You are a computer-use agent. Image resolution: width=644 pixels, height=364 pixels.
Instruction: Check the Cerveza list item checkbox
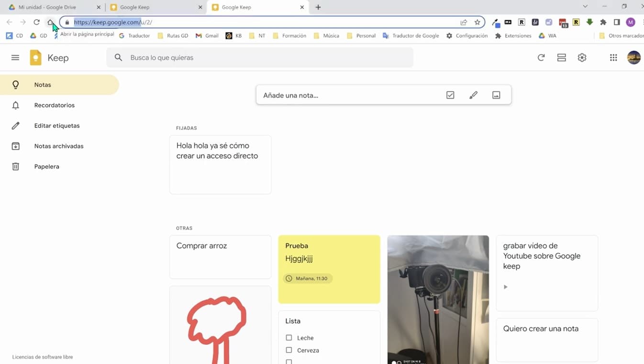coord(289,350)
